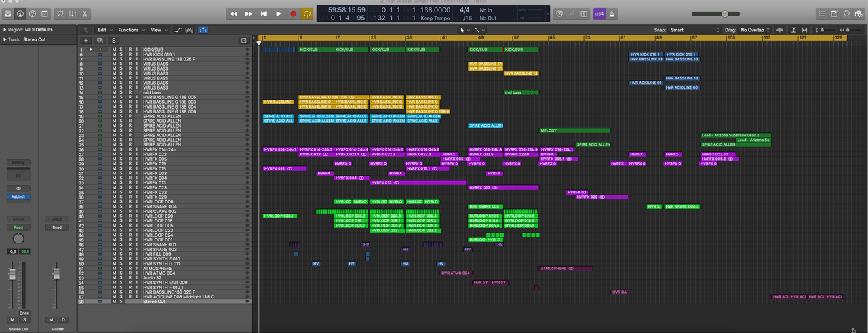Open the Command-click tool menu
The width and height of the screenshot is (868, 333).
point(480,30)
